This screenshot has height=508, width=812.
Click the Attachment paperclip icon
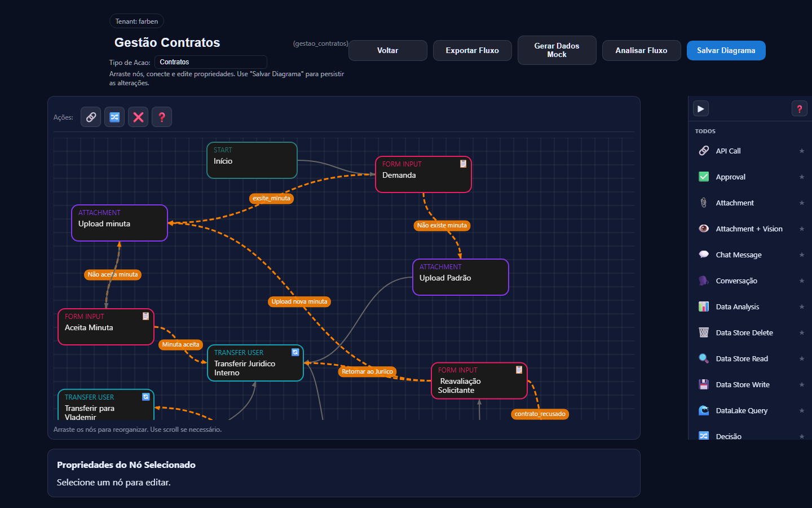(703, 203)
